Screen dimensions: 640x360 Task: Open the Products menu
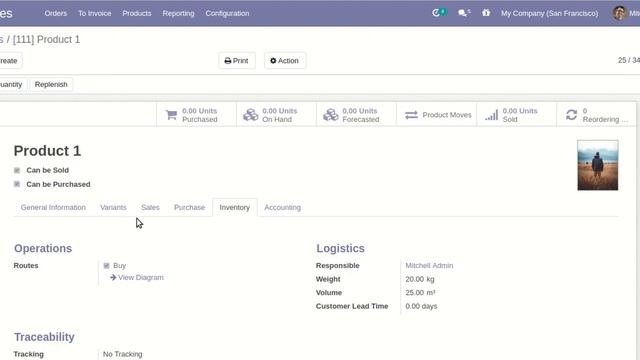pyautogui.click(x=137, y=13)
